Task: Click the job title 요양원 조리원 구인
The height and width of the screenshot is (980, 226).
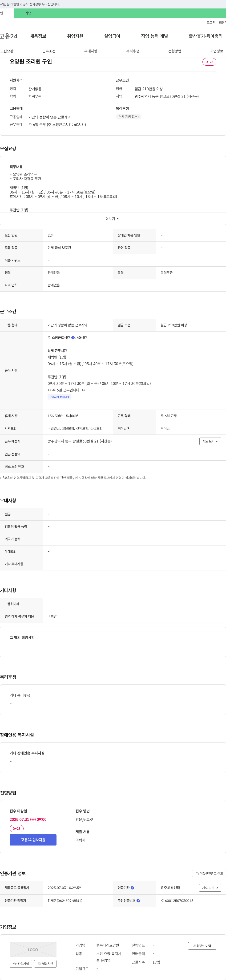Action: click(x=31, y=62)
